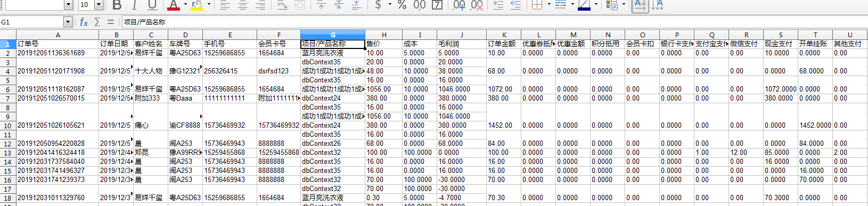
Task: Select row 10 header
Action: point(8,126)
